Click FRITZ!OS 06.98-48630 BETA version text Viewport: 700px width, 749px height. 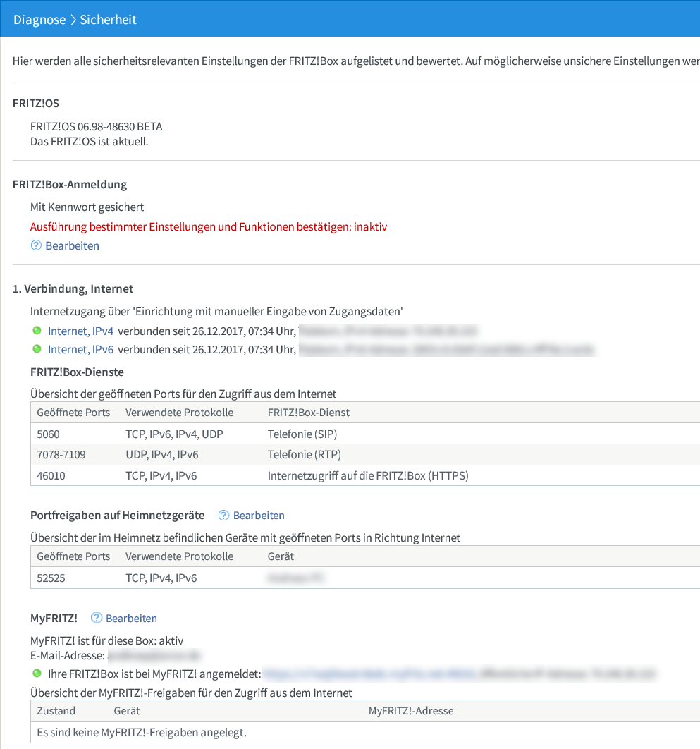(x=97, y=126)
